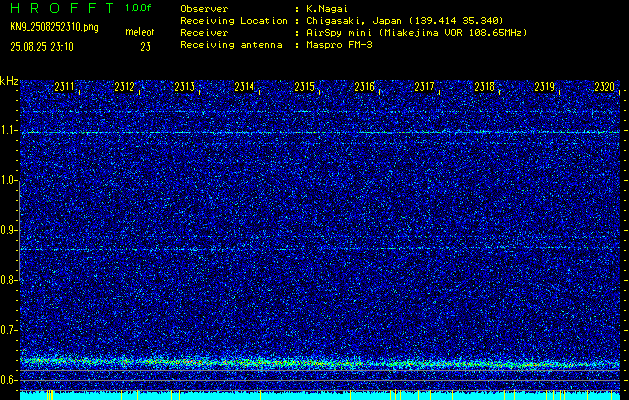The height and width of the screenshot is (400, 629).
Task: Click the 2317 time marker
Action: (x=424, y=87)
